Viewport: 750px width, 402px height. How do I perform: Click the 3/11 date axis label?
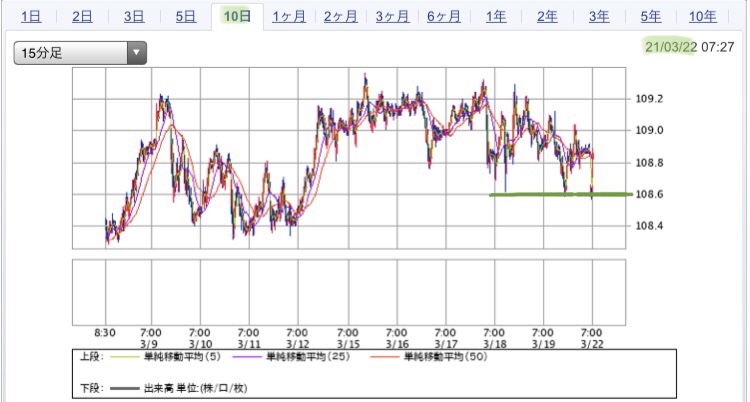(x=249, y=345)
